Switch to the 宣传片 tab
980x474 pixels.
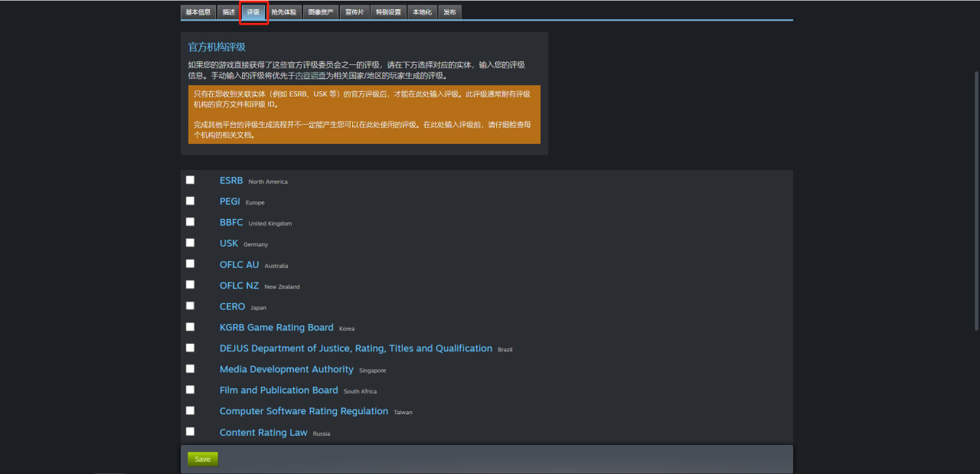pos(354,12)
